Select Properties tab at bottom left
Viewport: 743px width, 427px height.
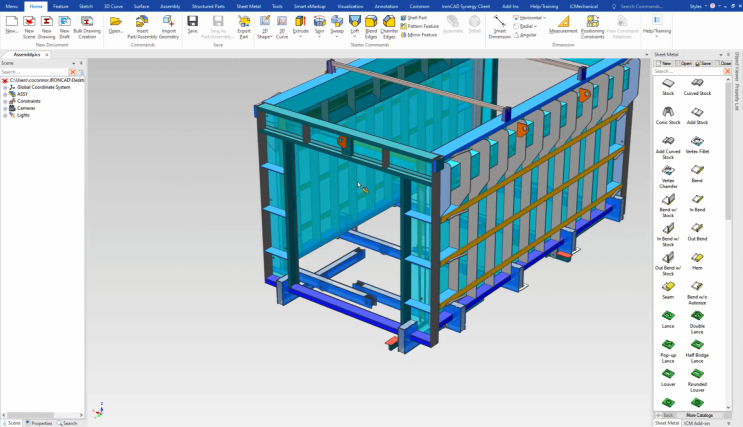(x=39, y=423)
